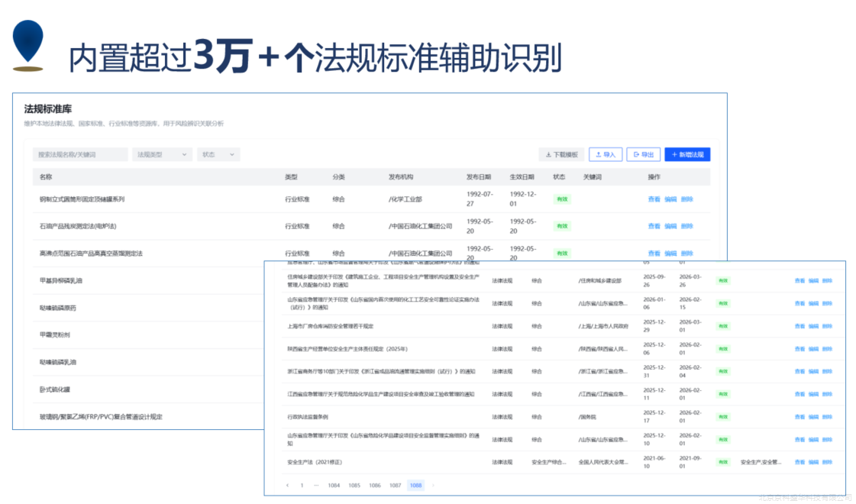Click the 下载模板 button
The image size is (856, 504).
[x=562, y=154]
